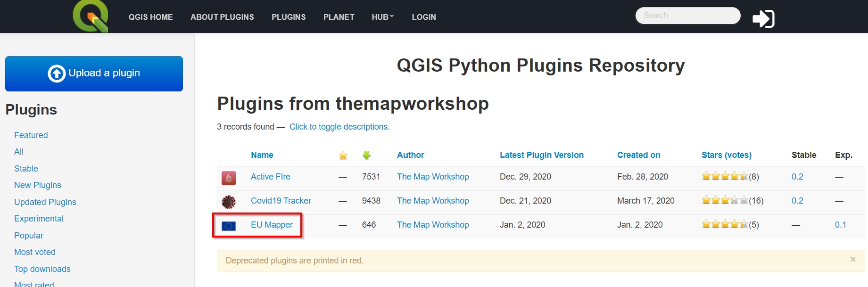Click the QGIS logo icon

tap(91, 16)
